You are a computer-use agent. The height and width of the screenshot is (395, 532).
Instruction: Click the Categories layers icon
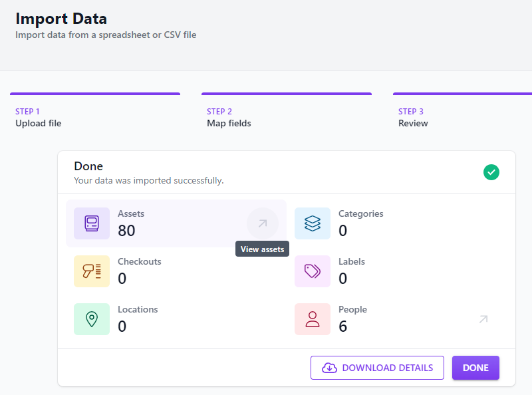pyautogui.click(x=313, y=223)
